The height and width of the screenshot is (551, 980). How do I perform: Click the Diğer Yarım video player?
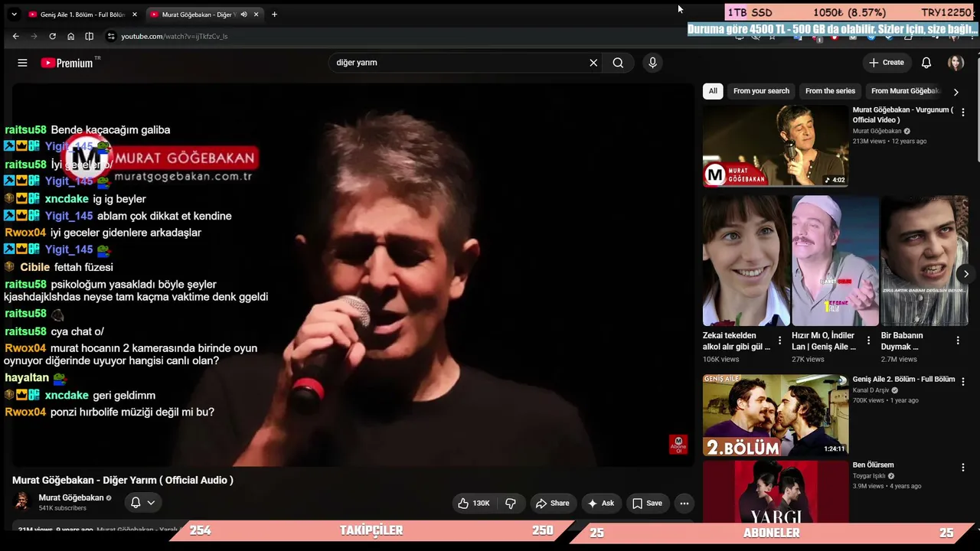[x=353, y=275]
